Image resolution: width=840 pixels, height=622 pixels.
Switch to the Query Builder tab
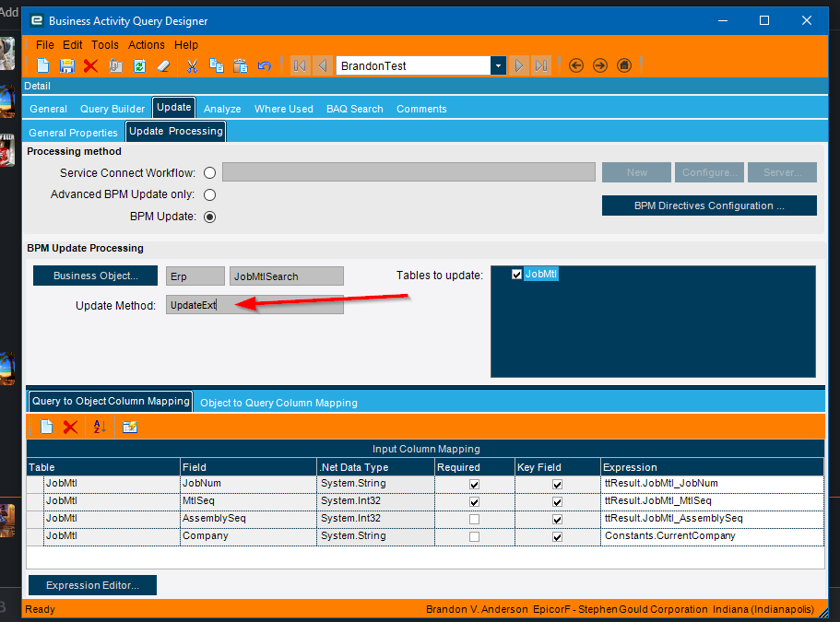(x=112, y=109)
